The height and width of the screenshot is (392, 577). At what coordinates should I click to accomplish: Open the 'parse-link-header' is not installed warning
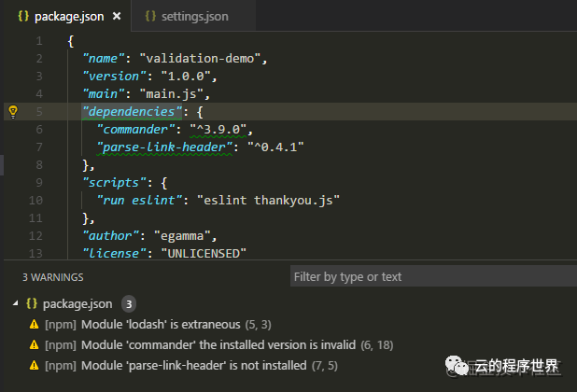[194, 366]
